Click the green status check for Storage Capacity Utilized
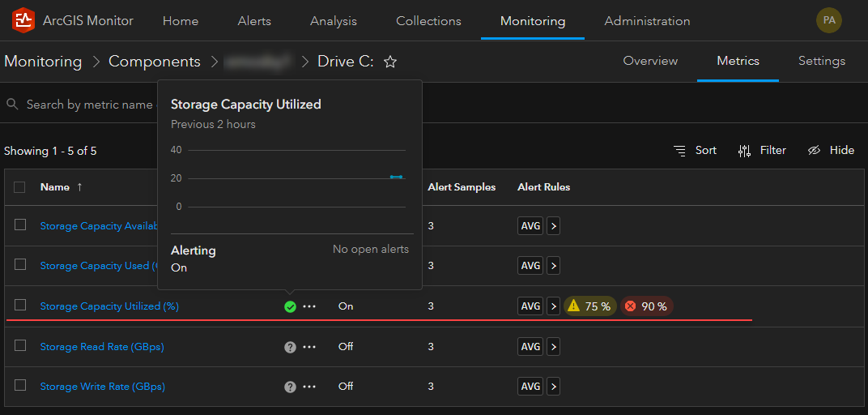Image resolution: width=868 pixels, height=415 pixels. pos(290,306)
